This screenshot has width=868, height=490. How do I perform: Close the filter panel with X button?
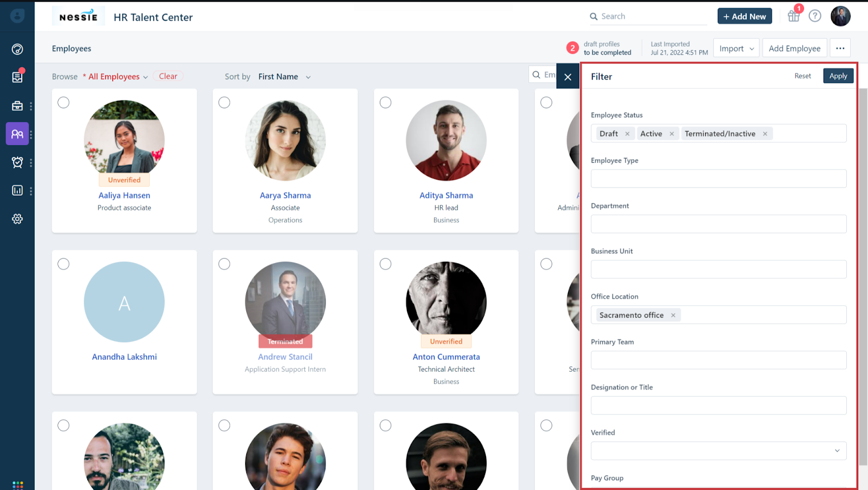[568, 77]
